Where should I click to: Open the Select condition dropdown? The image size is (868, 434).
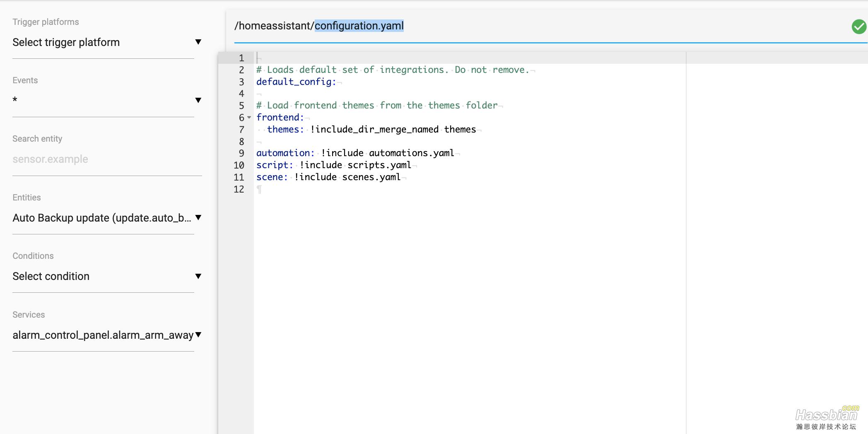point(107,276)
